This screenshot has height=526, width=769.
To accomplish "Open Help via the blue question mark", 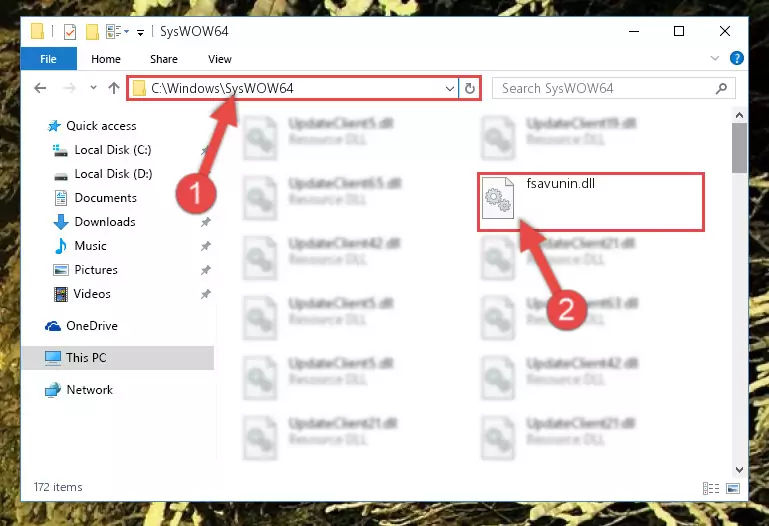I will click(x=736, y=58).
